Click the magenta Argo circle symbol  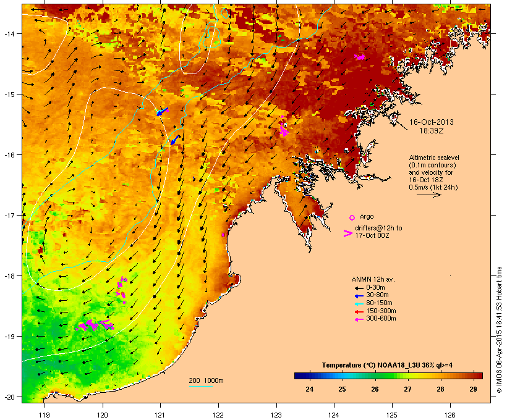click(352, 217)
